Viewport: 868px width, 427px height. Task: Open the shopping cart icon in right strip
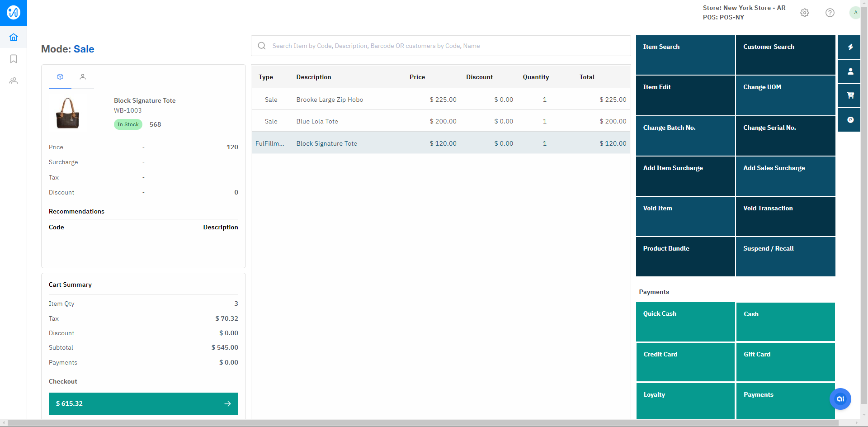click(x=850, y=95)
